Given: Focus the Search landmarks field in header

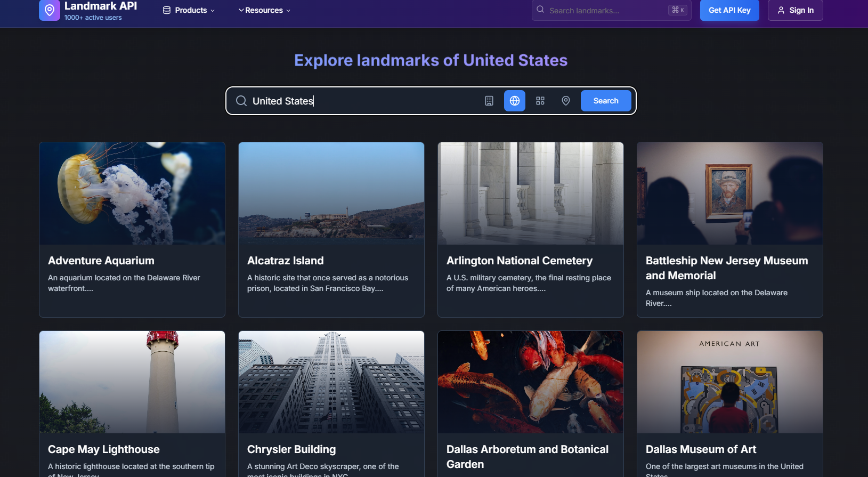Looking at the screenshot, I should coord(612,10).
